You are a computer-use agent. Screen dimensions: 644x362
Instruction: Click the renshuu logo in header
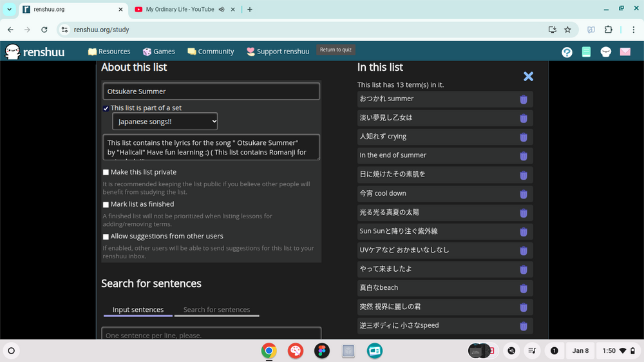tap(35, 52)
